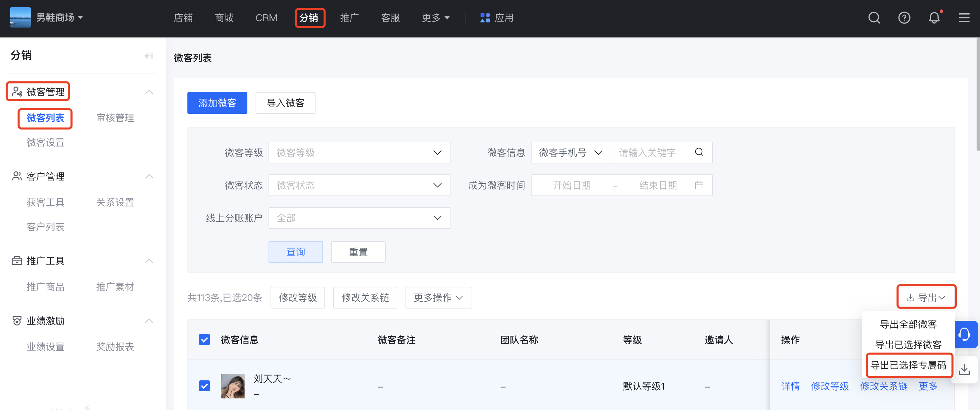Open the help question mark icon
980x410 pixels.
(x=904, y=18)
